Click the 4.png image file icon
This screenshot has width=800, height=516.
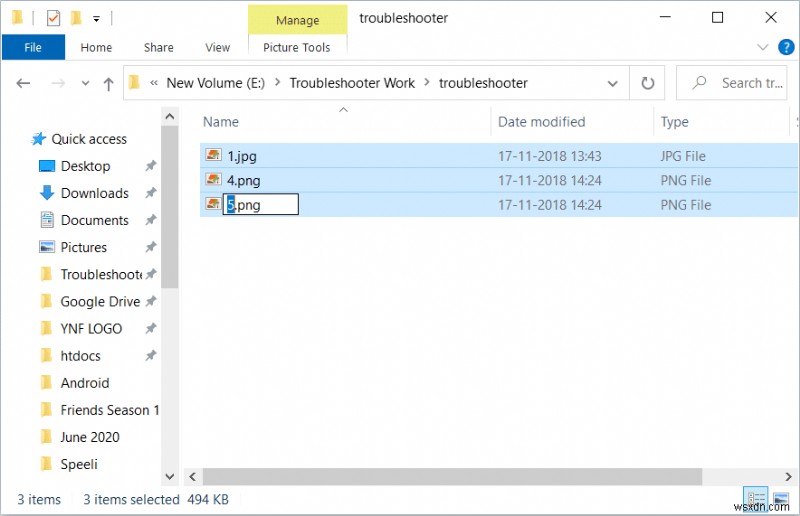[x=213, y=179]
